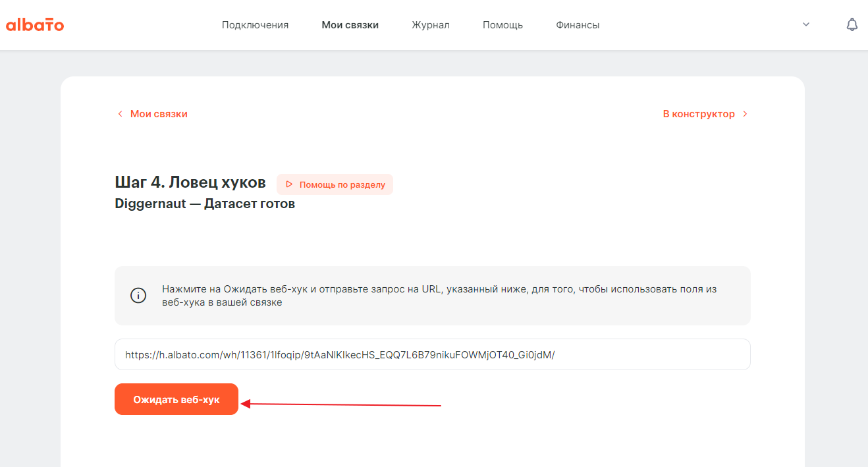
Task: Go to Мои связки in top navigation
Action: click(x=350, y=25)
